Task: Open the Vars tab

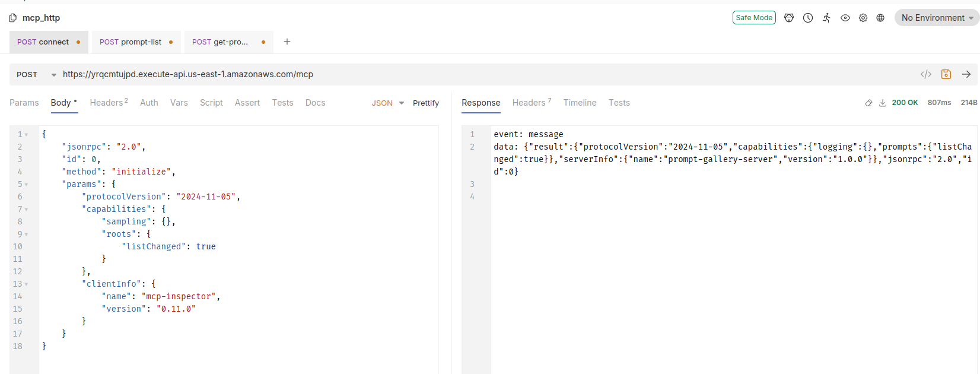Action: 179,103
